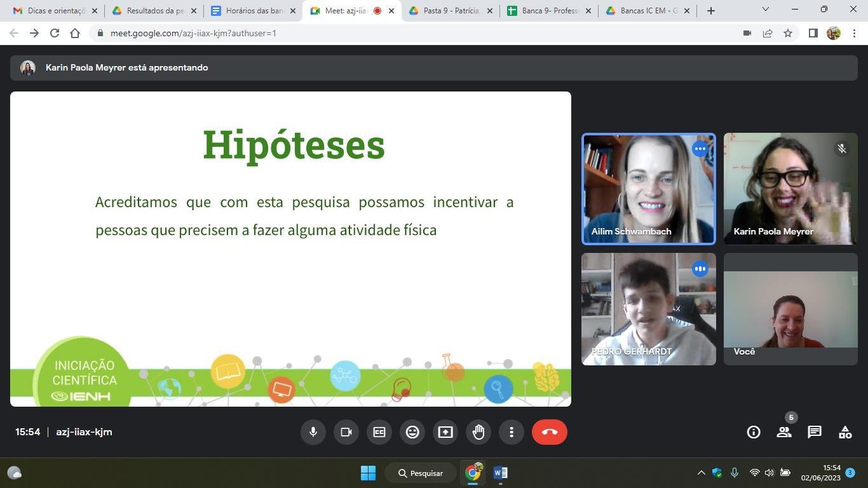
Task: Open meeting details info icon
Action: tap(754, 432)
